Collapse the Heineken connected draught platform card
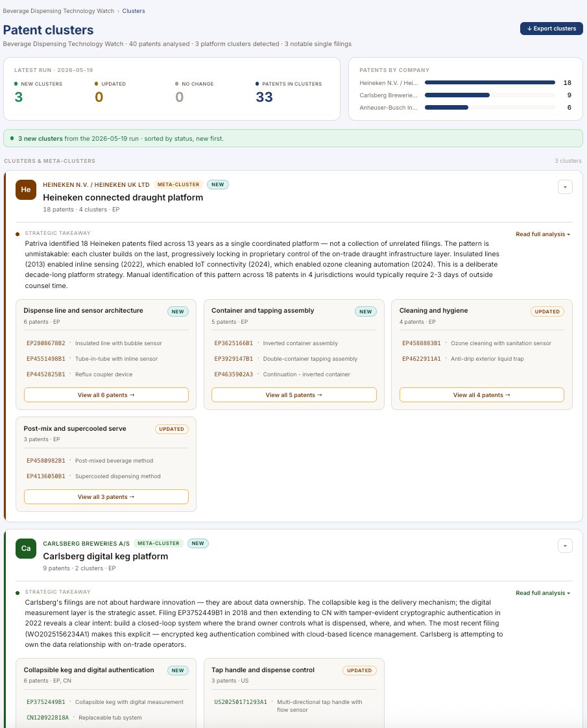 [x=565, y=187]
